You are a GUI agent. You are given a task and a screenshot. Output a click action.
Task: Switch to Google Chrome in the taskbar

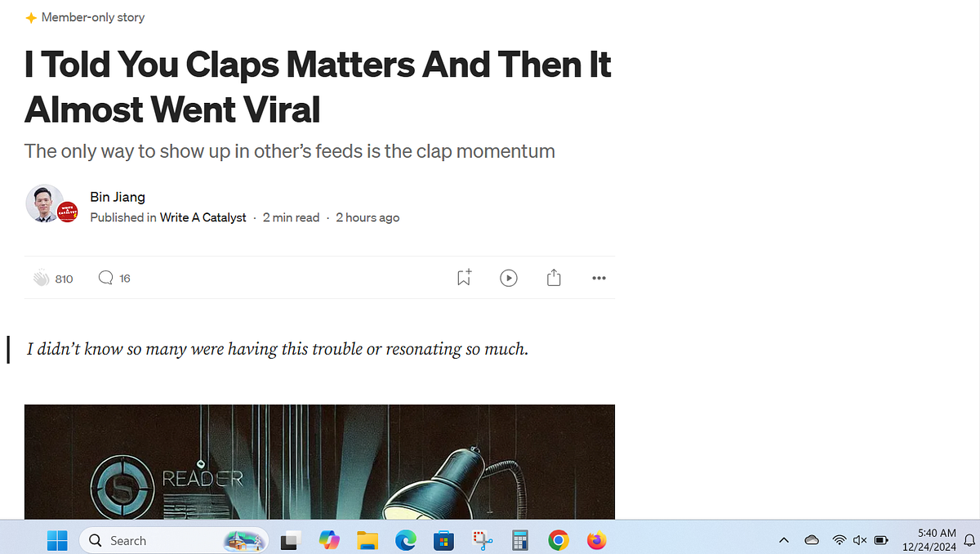[x=559, y=540]
